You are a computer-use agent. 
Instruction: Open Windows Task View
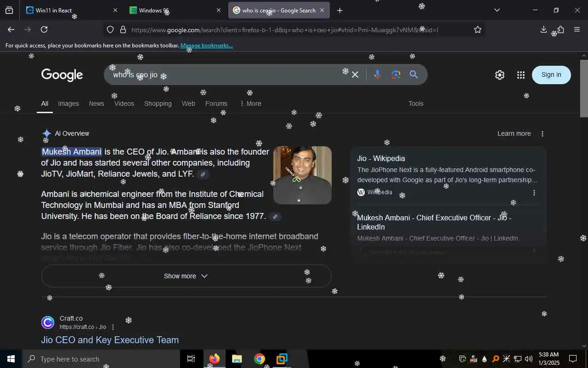(191, 359)
